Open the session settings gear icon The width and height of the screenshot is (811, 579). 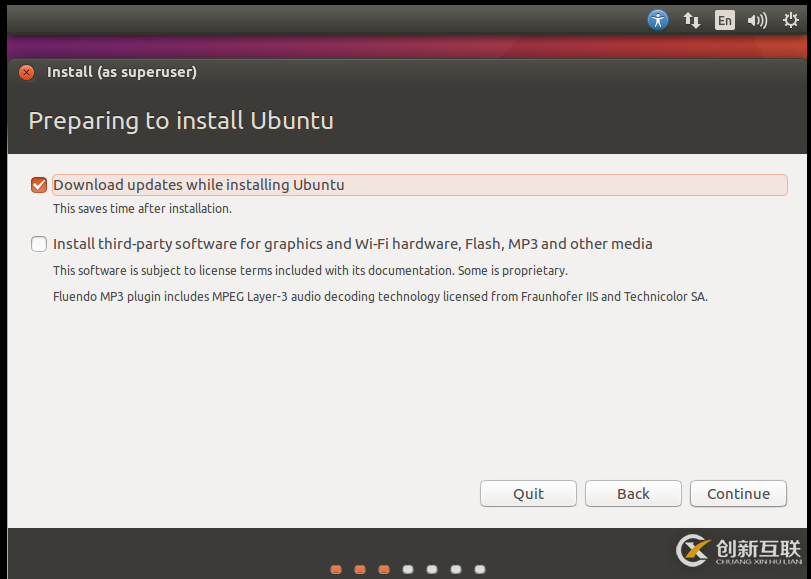tap(789, 19)
